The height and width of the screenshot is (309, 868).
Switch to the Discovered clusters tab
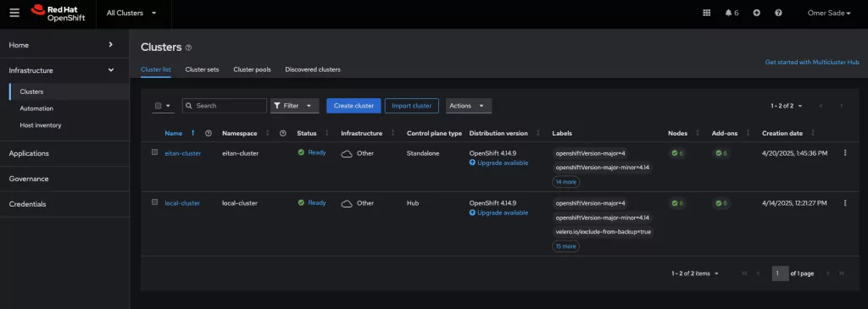tap(313, 69)
